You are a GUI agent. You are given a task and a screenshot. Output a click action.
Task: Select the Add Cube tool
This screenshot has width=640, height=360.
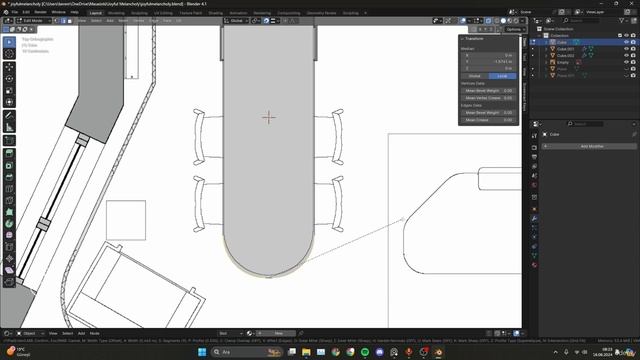9,141
